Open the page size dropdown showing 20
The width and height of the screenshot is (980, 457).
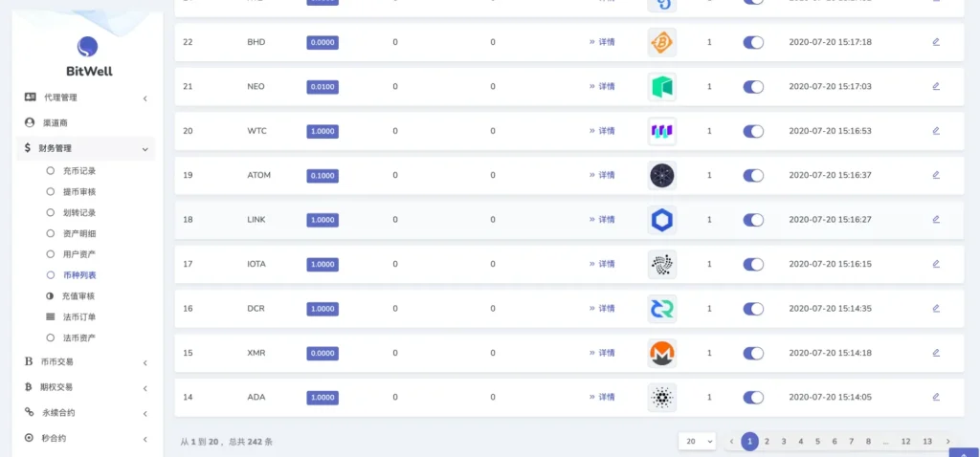(698, 442)
